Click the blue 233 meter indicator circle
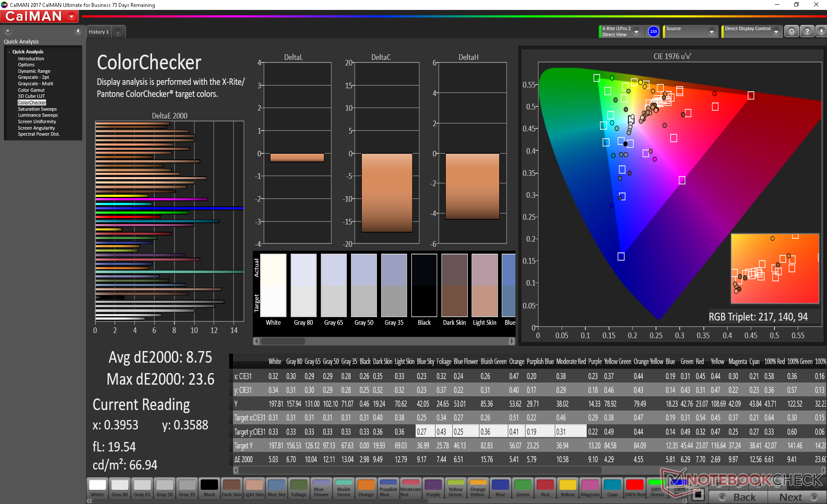 [653, 31]
